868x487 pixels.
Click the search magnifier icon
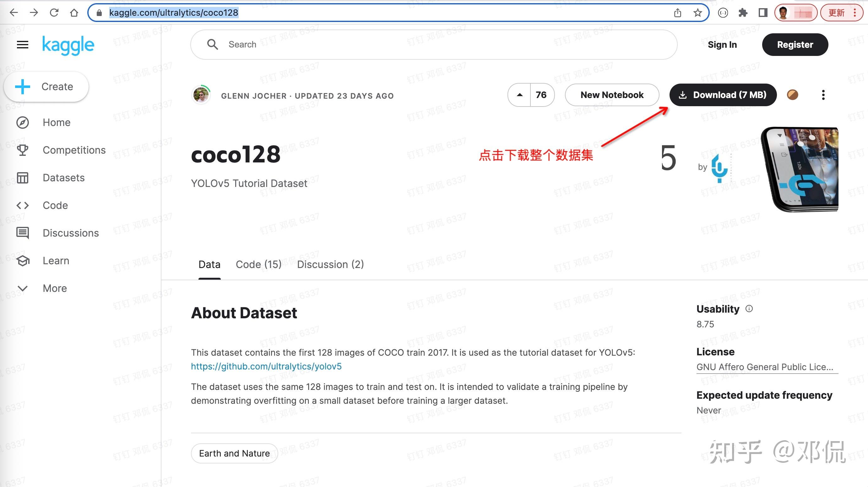212,44
